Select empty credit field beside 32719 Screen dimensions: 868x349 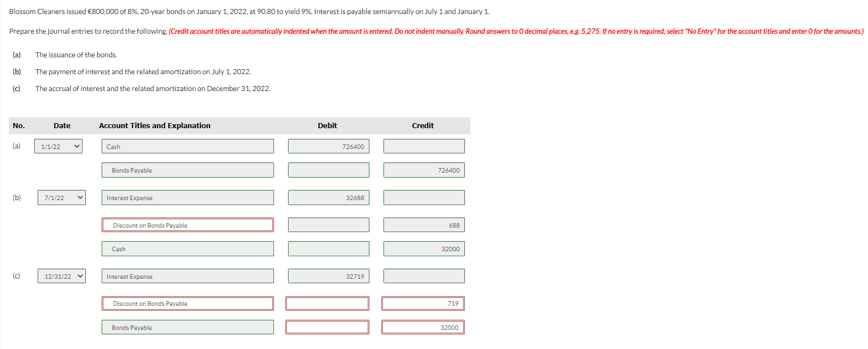(424, 277)
